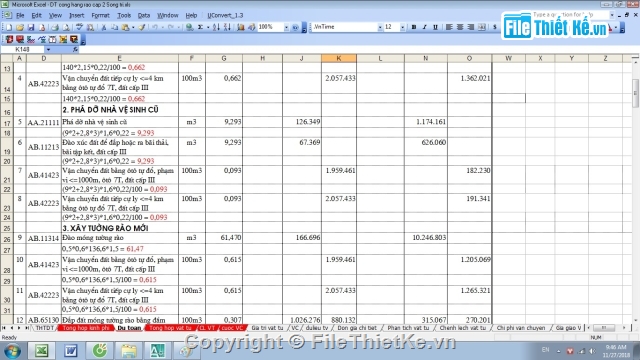Switch to the Tong hop vat tu sheet tab

tap(170, 328)
